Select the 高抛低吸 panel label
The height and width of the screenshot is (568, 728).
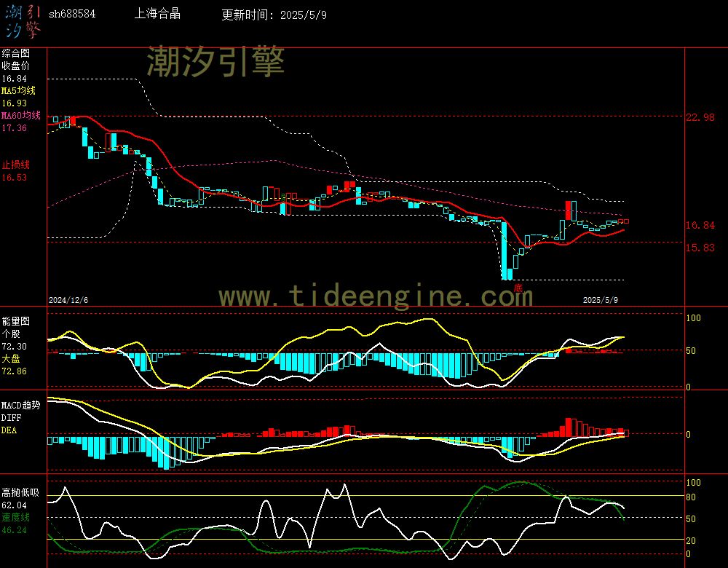pos(21,492)
